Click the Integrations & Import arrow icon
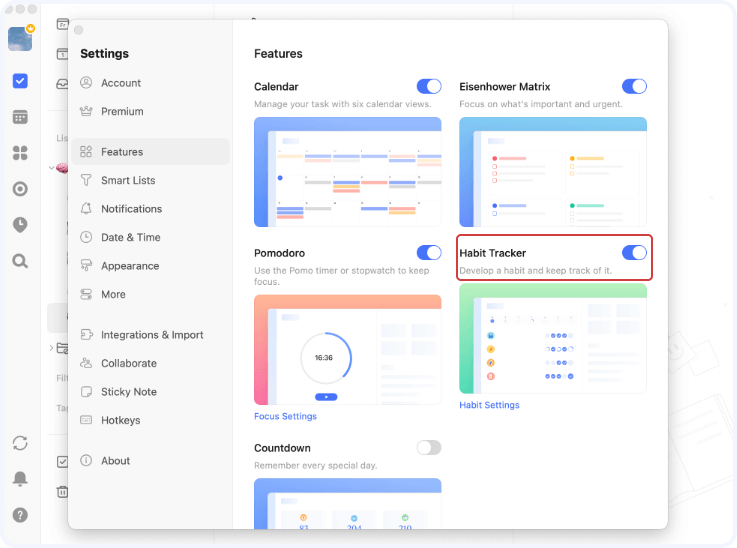737x548 pixels. pos(86,335)
